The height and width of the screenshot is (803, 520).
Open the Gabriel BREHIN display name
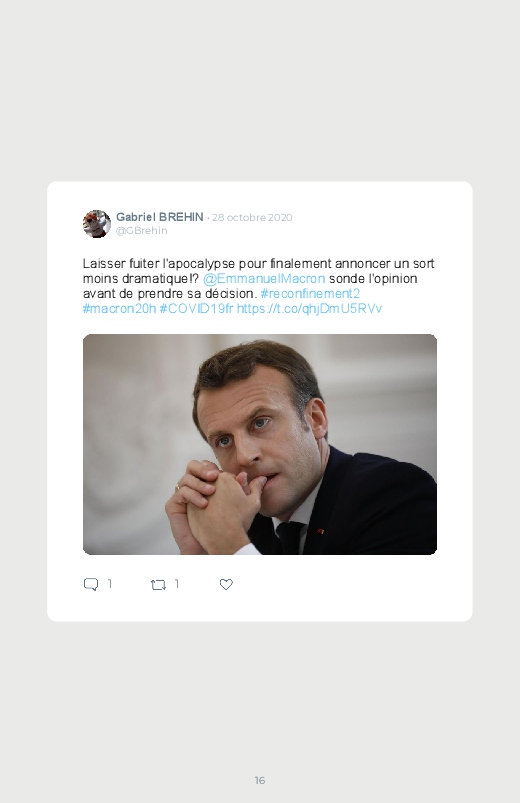point(159,217)
